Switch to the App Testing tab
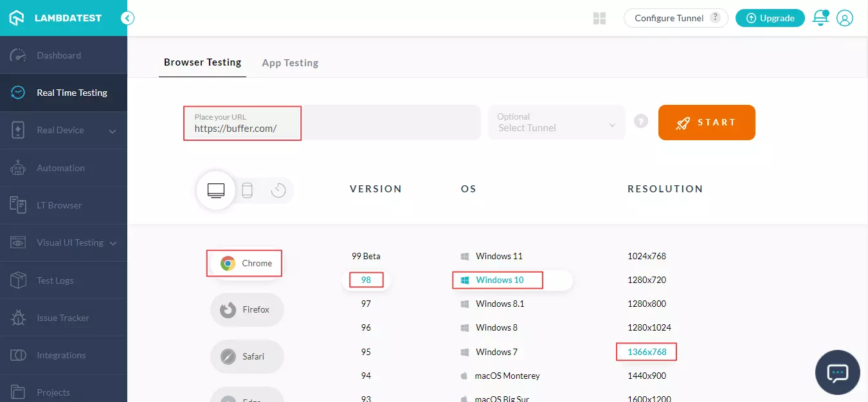 pyautogui.click(x=290, y=62)
